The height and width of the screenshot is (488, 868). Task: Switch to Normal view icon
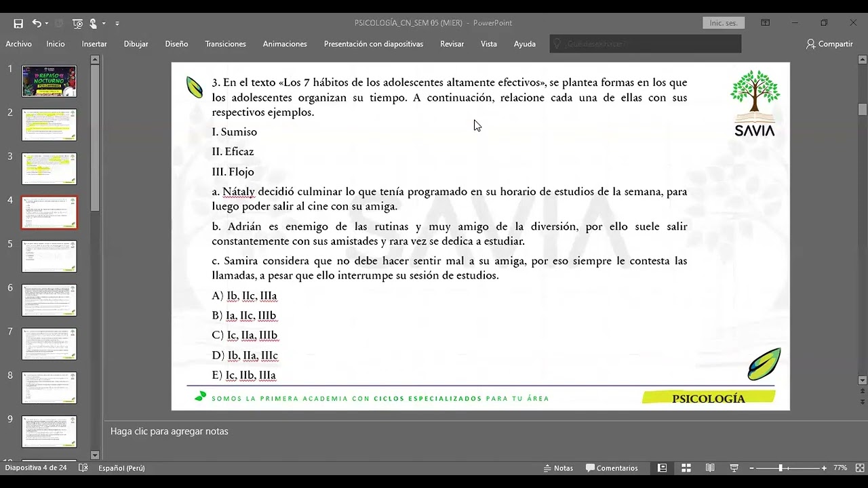662,468
